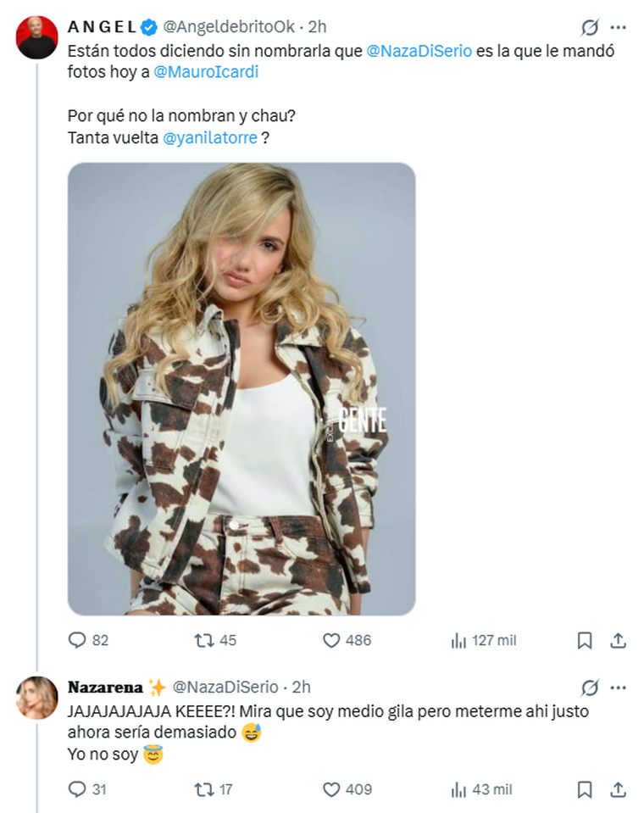The width and height of the screenshot is (644, 813).
Task: Like ANGEL's tweet with the heart icon
Action: pos(333,641)
